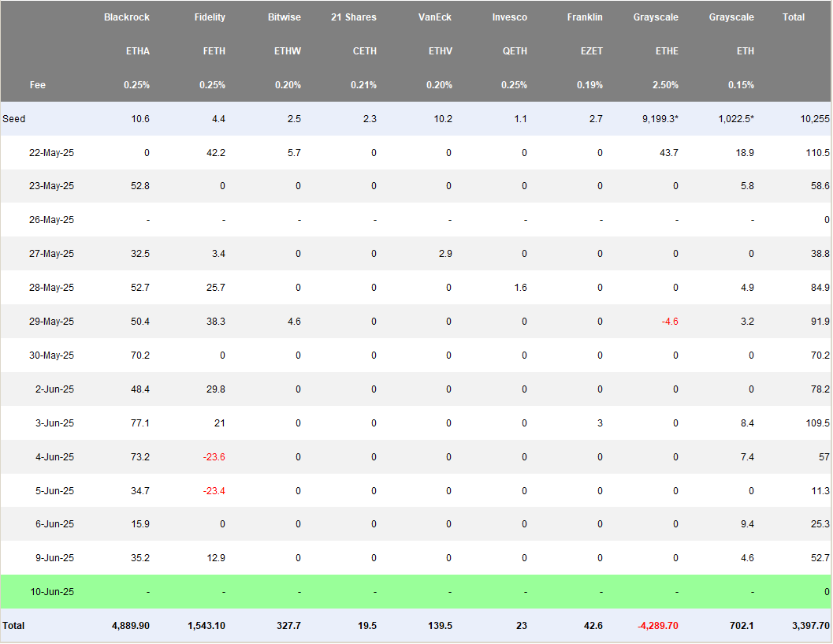Click the 30-May-25 date cell

(x=51, y=356)
